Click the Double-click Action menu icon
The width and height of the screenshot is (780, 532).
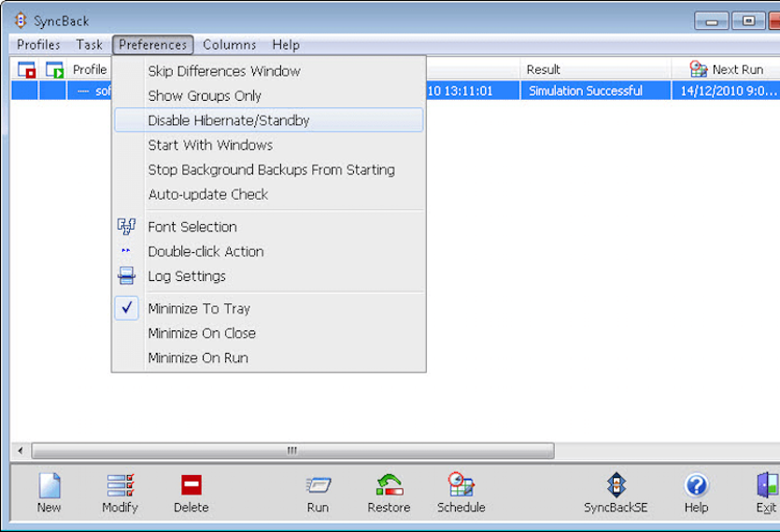click(126, 250)
